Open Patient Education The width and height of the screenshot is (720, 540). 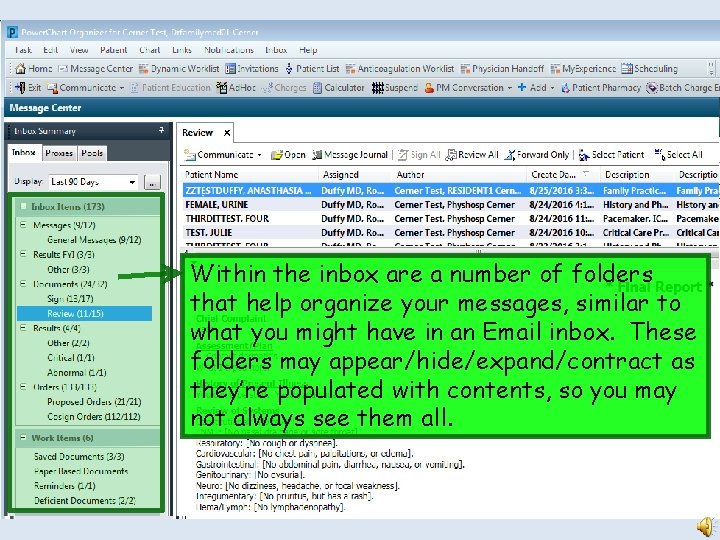[170, 88]
